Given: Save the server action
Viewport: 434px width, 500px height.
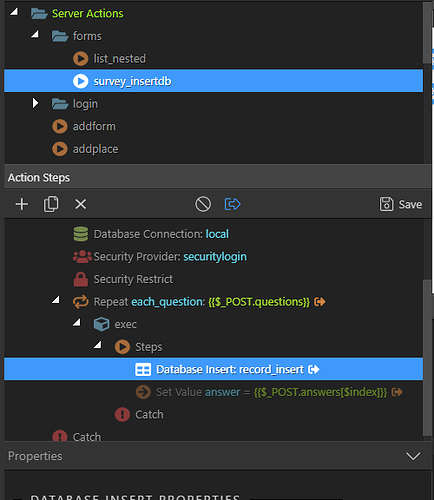Looking at the screenshot, I should (401, 204).
